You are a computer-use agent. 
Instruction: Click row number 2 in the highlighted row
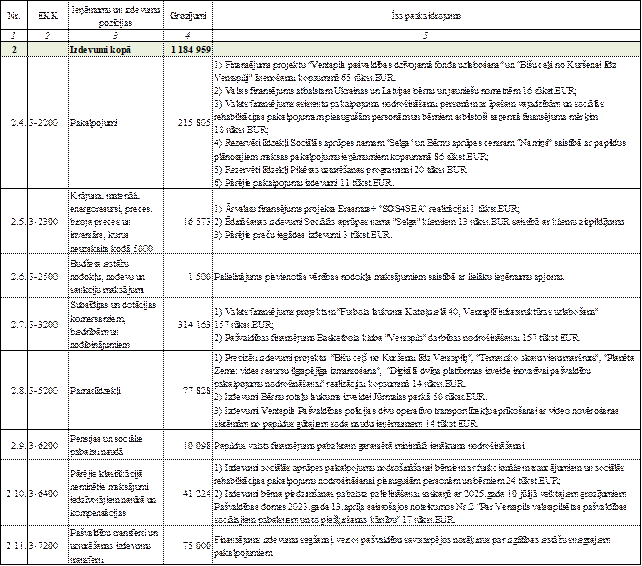pos(16,49)
